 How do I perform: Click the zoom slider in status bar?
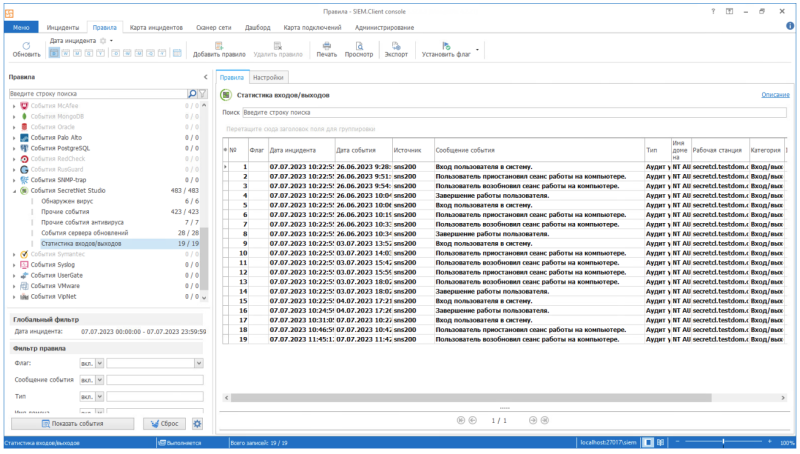(x=723, y=442)
